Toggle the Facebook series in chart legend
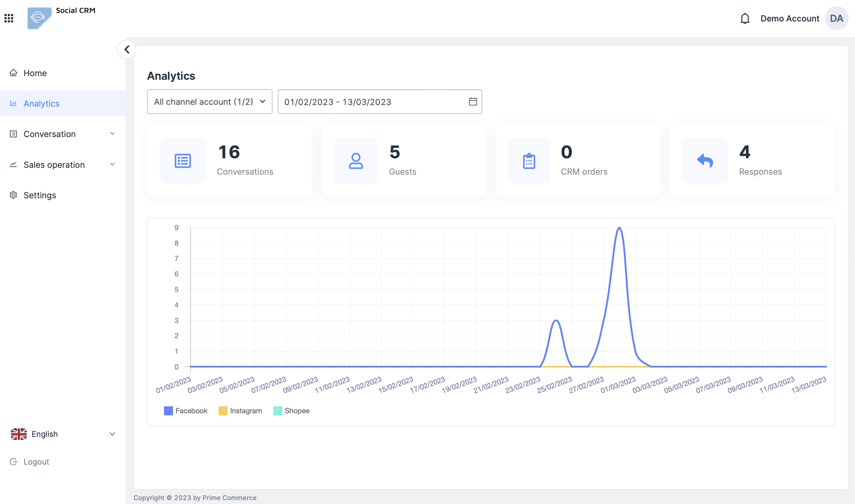Image resolution: width=855 pixels, height=504 pixels. tap(186, 411)
